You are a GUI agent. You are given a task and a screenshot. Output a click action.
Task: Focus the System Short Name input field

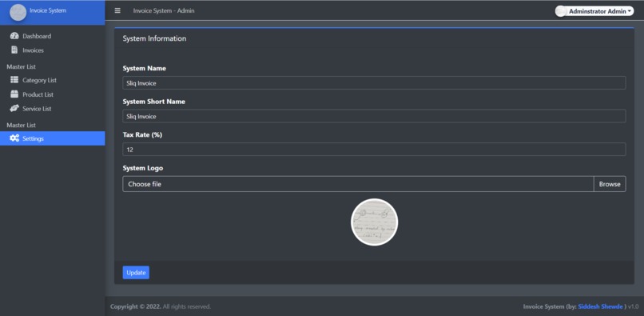(374, 116)
